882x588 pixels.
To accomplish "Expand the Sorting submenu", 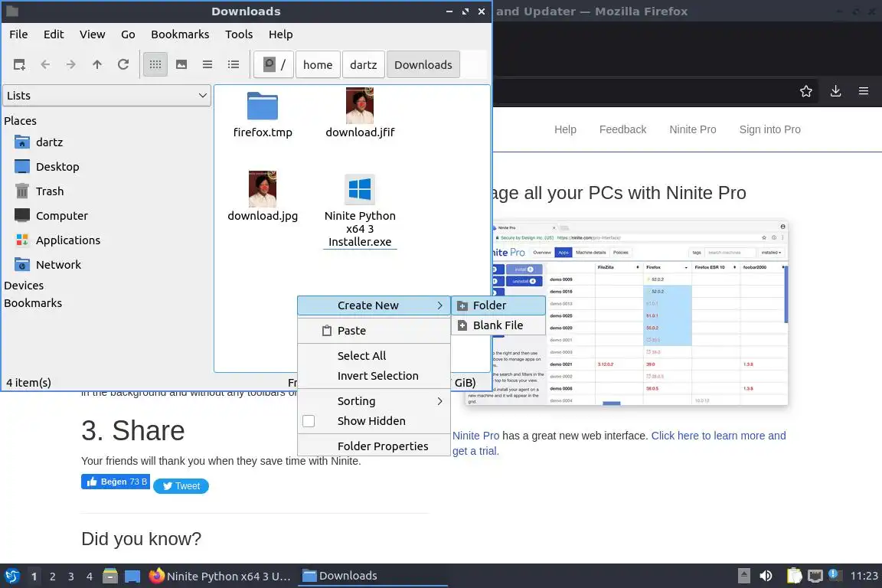I will [x=374, y=401].
